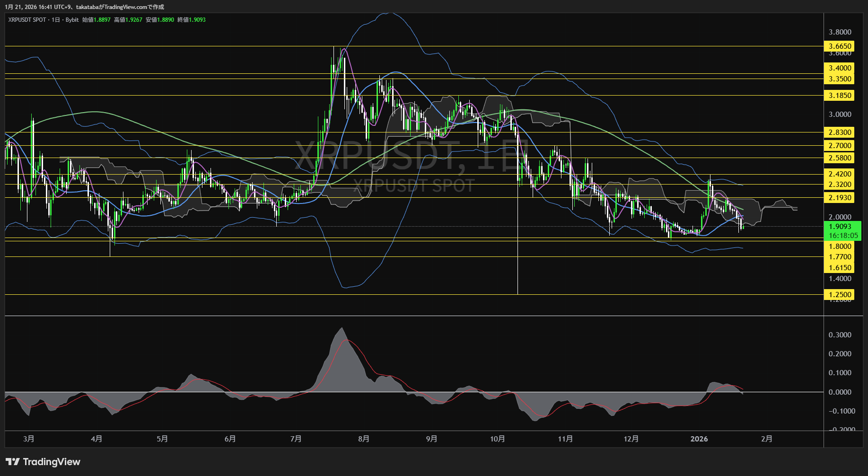
Task: Select the 2.1930 price level label
Action: coord(840,198)
